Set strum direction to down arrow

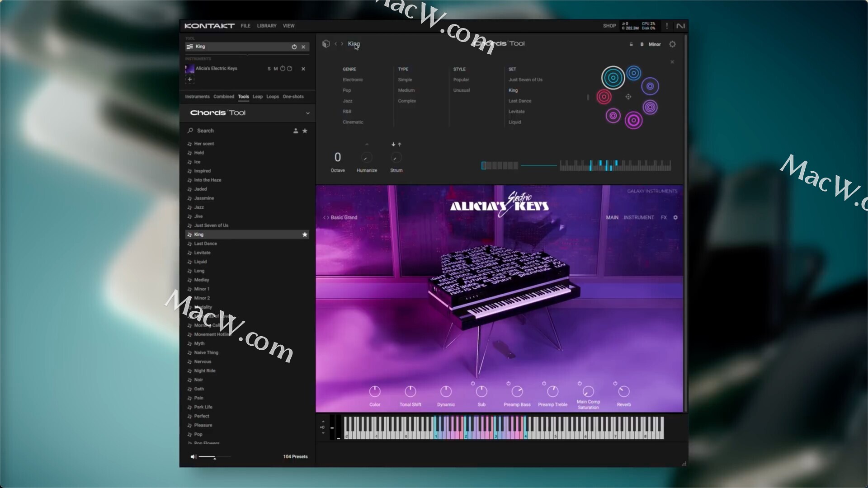point(393,145)
